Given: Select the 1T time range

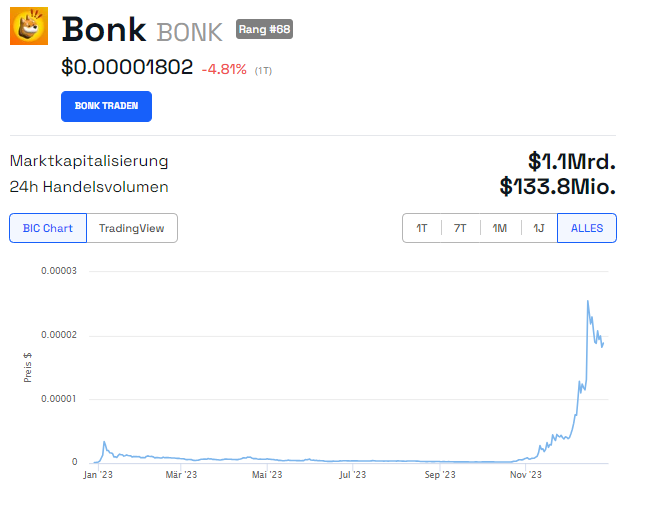Looking at the screenshot, I should click(422, 228).
